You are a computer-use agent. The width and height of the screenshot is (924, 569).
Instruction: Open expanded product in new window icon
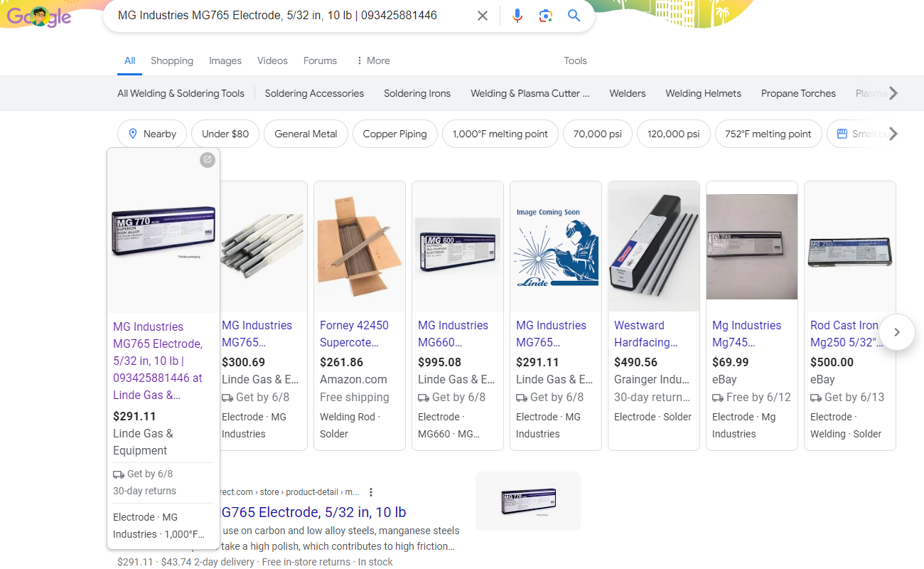coord(207,160)
